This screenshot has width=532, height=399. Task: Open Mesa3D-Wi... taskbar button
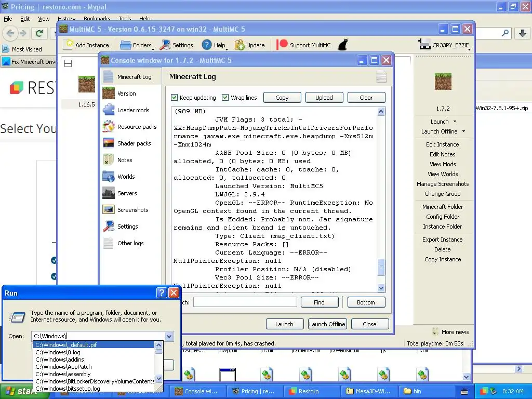[x=370, y=391]
